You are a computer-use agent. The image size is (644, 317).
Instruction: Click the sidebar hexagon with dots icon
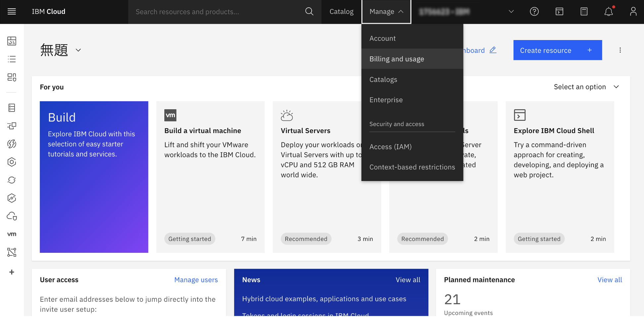[x=12, y=198]
